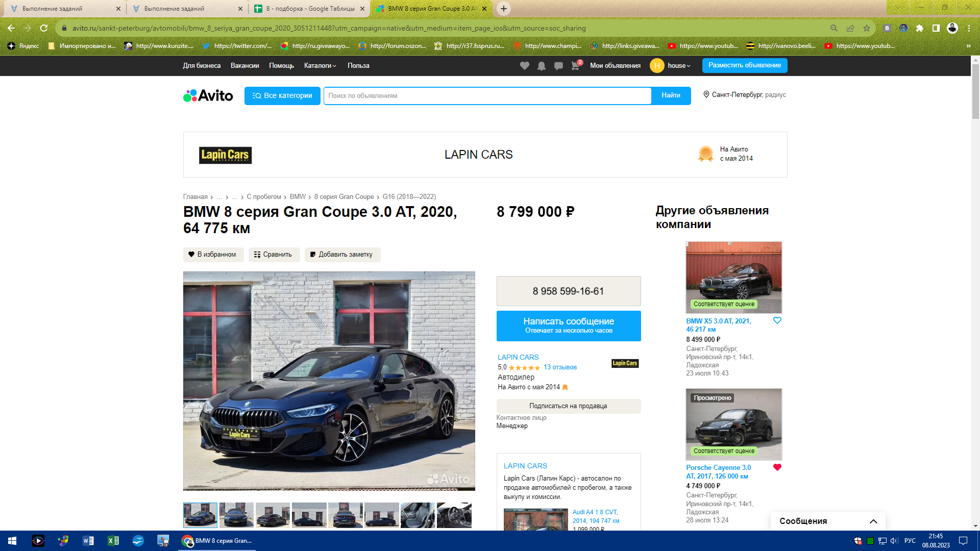
Task: Open browser extensions puzzle icon
Action: 920,29
